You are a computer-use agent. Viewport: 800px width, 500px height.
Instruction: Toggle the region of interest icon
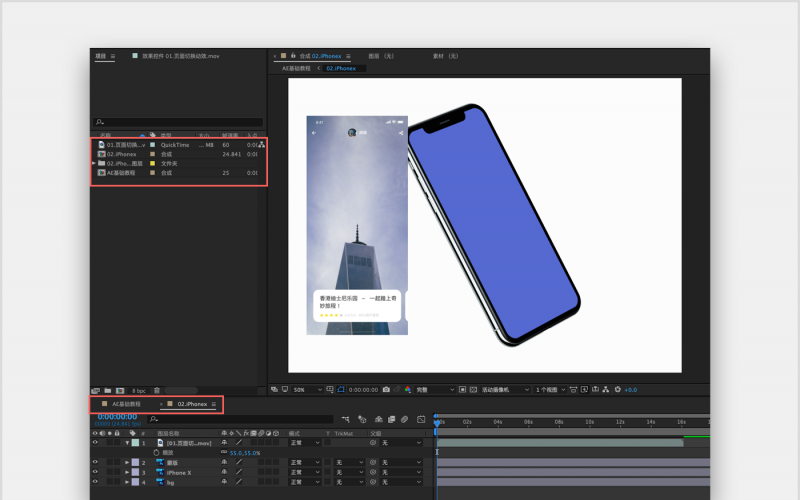click(462, 389)
